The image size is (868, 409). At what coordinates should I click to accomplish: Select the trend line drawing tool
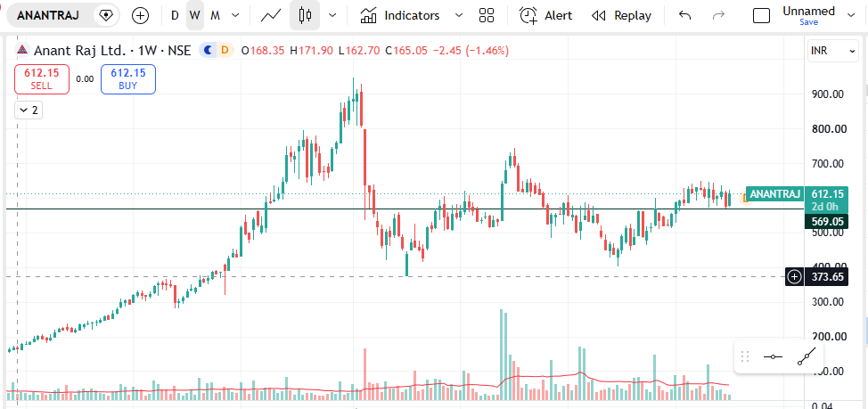pos(807,357)
